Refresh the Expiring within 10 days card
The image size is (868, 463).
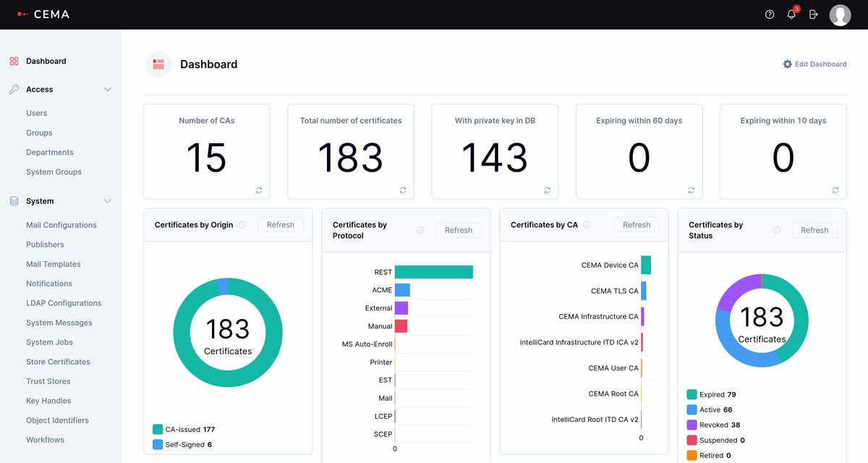835,190
